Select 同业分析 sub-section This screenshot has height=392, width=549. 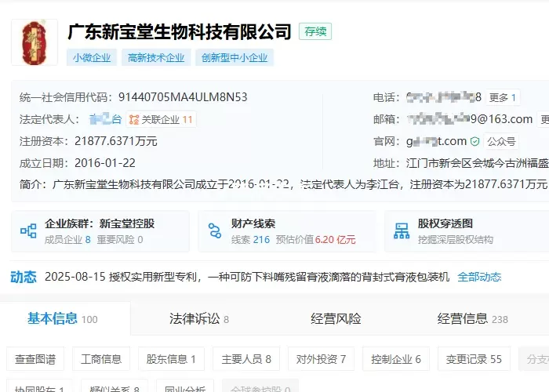click(185, 386)
